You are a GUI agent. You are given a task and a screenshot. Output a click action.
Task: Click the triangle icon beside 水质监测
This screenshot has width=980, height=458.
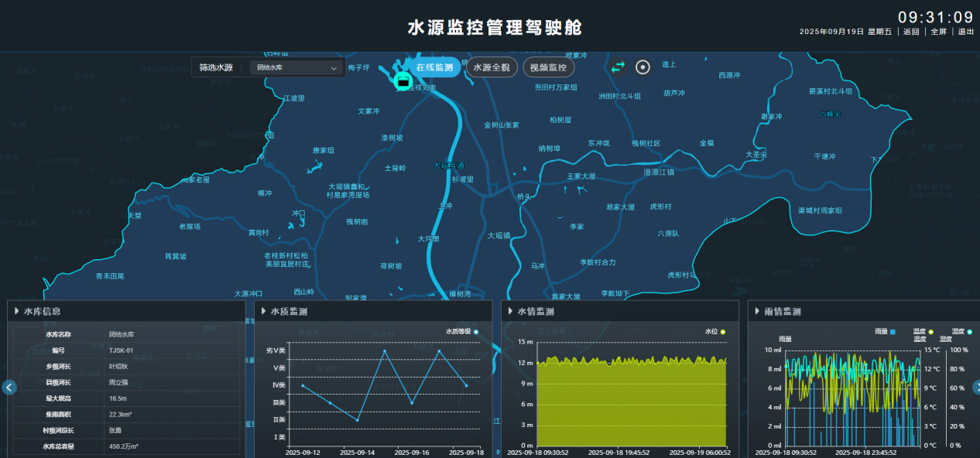263,311
